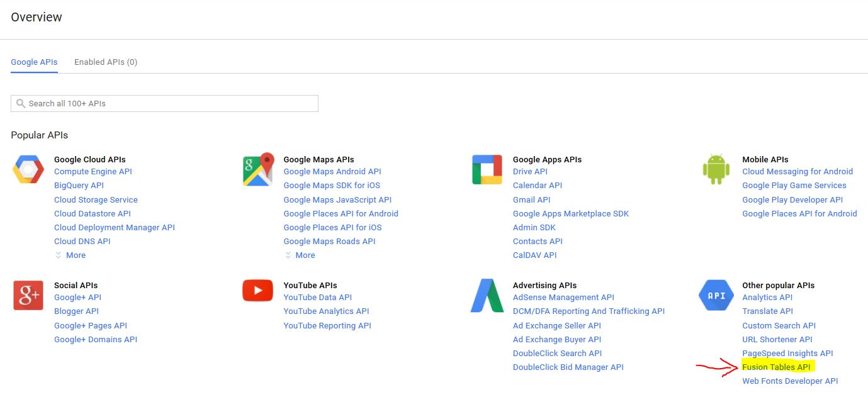The height and width of the screenshot is (397, 868).
Task: Click the blue API hexagon icon
Action: click(x=716, y=296)
